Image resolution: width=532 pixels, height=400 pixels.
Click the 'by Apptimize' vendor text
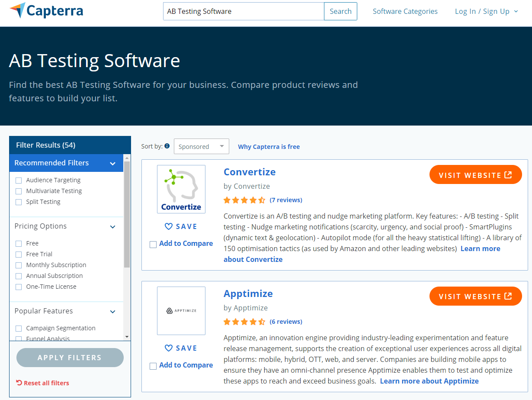(246, 308)
